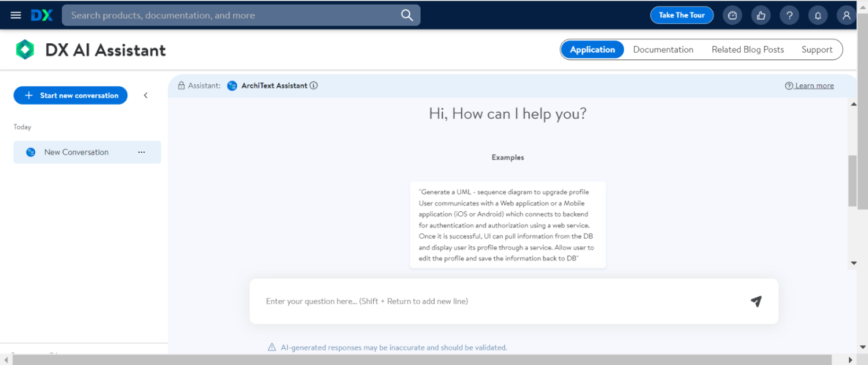Screen dimensions: 868x365
Task: Click Start new conversation button
Action: point(71,95)
